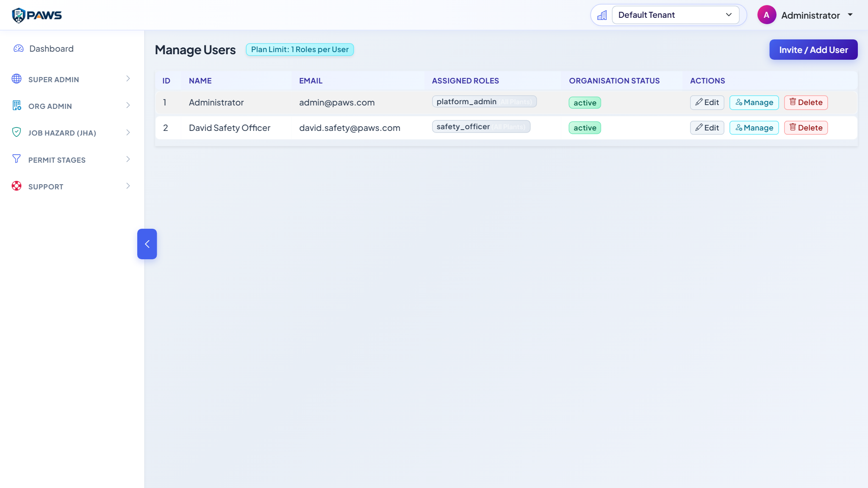Expand the ORG ADMIN chevron
The image size is (868, 488).
pos(128,105)
